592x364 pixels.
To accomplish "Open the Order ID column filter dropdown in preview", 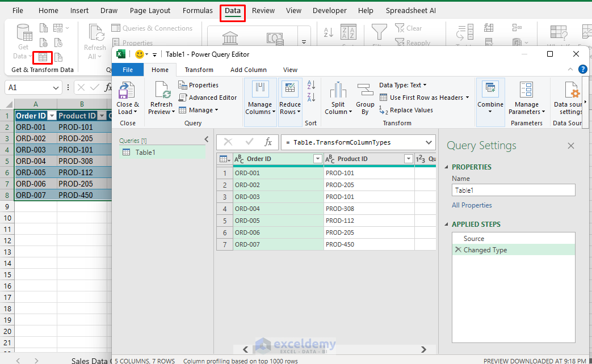I will click(317, 159).
